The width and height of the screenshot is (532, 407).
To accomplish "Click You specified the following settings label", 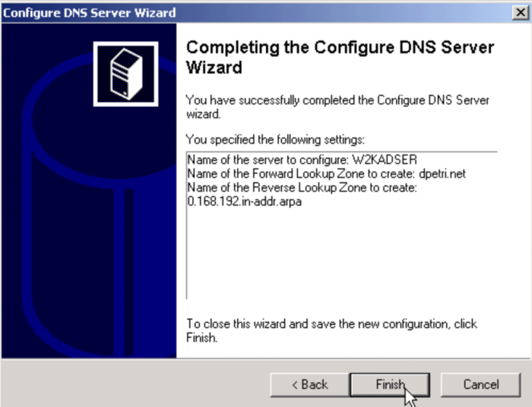I will click(x=275, y=139).
